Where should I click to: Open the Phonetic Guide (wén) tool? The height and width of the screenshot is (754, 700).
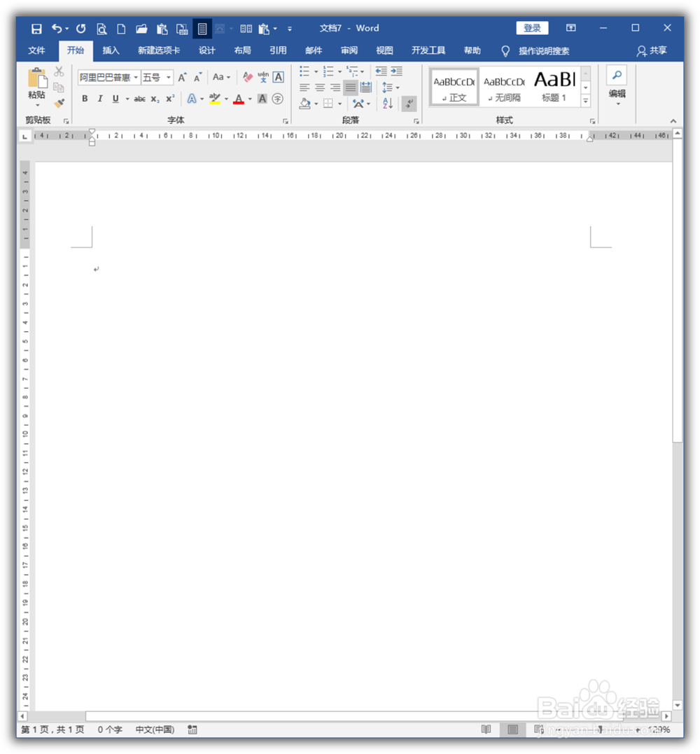click(x=263, y=77)
